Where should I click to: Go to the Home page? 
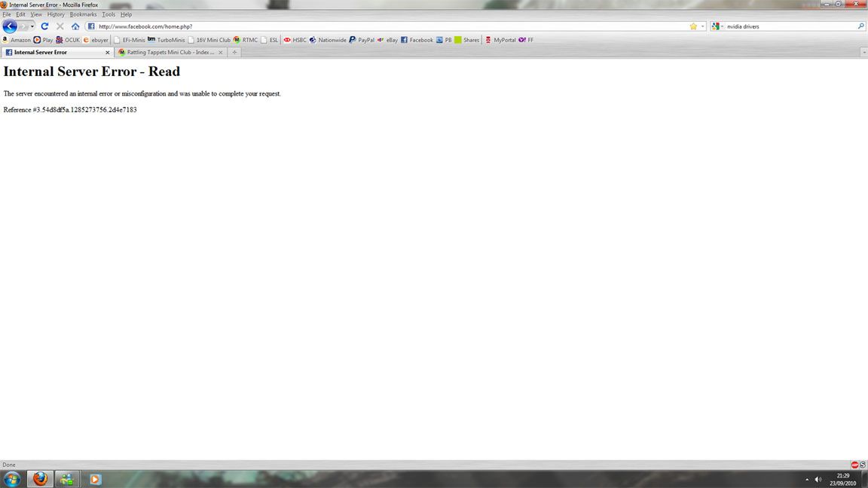click(x=75, y=26)
